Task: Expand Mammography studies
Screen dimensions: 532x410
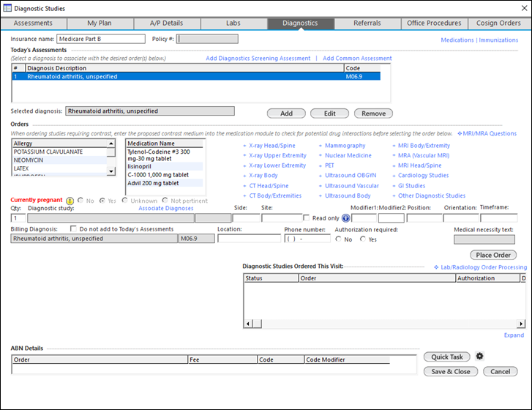Action: (x=345, y=146)
